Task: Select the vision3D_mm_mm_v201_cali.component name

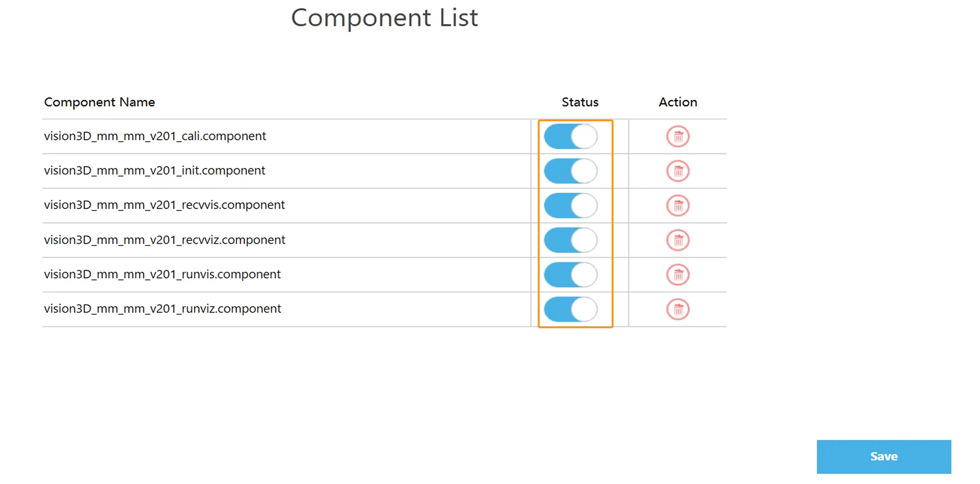Action: click(155, 136)
